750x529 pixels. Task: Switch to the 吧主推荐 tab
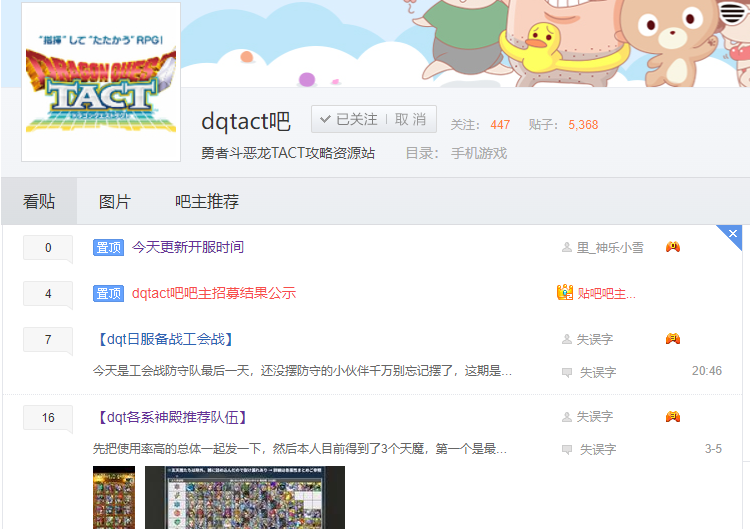click(207, 201)
